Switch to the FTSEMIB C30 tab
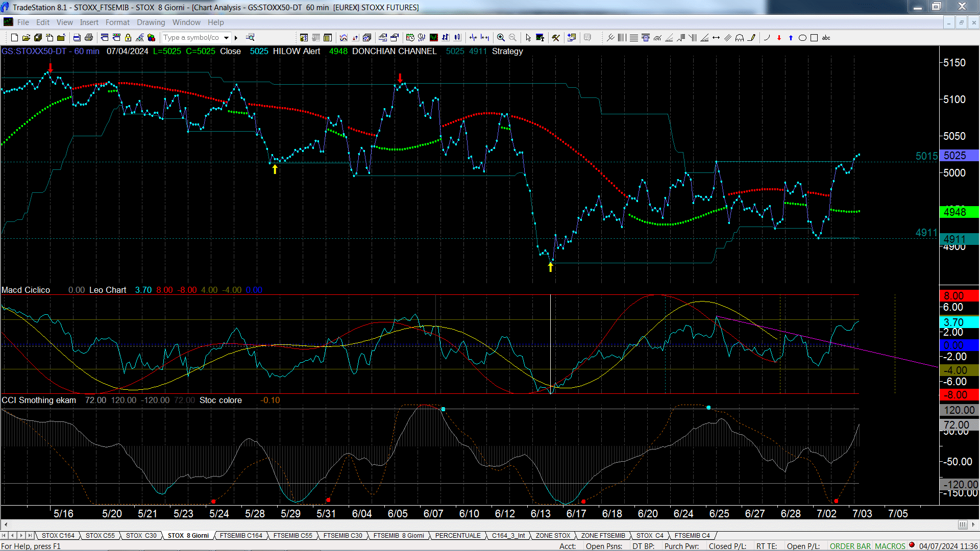Viewport: 980px width, 551px height. click(342, 535)
